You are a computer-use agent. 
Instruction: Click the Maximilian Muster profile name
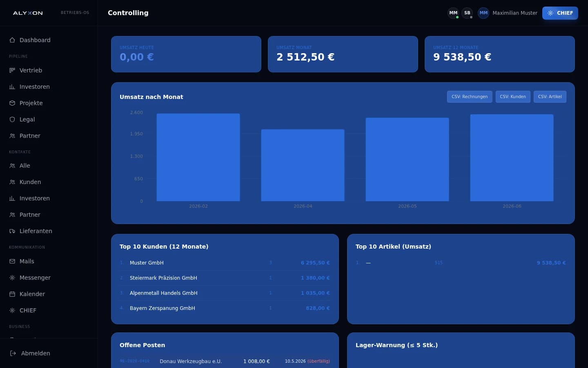515,13
